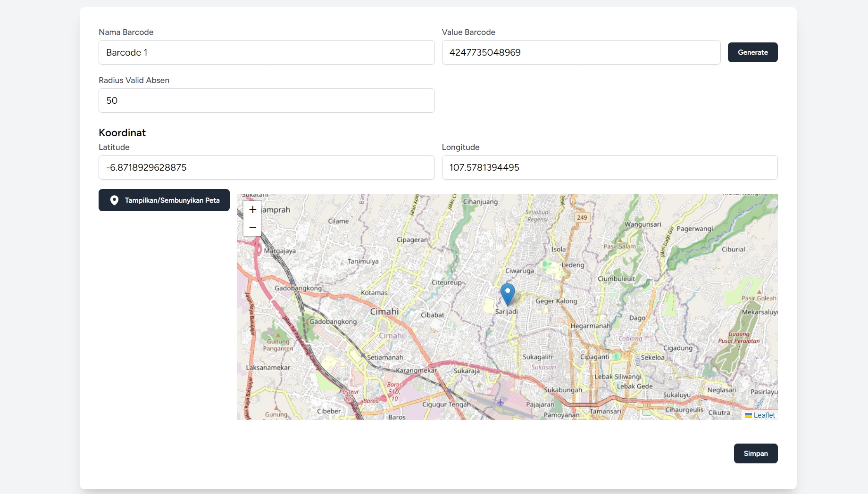Click the 249 road shield on map
This screenshot has width=868, height=494.
tap(582, 217)
